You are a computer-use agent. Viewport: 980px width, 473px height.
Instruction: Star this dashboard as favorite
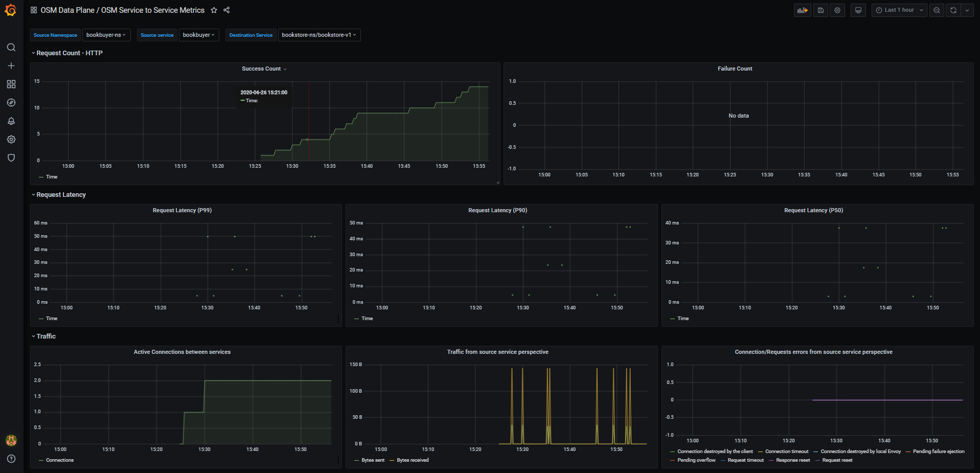pyautogui.click(x=214, y=10)
